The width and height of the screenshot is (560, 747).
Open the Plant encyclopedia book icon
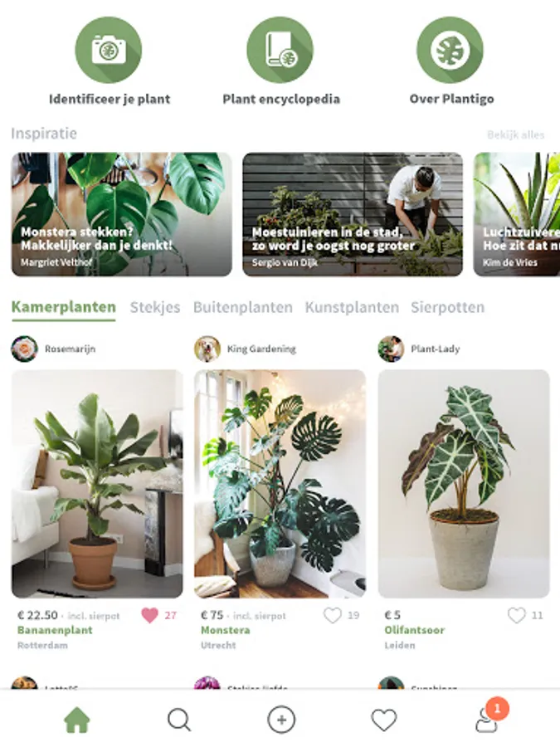coord(280,50)
